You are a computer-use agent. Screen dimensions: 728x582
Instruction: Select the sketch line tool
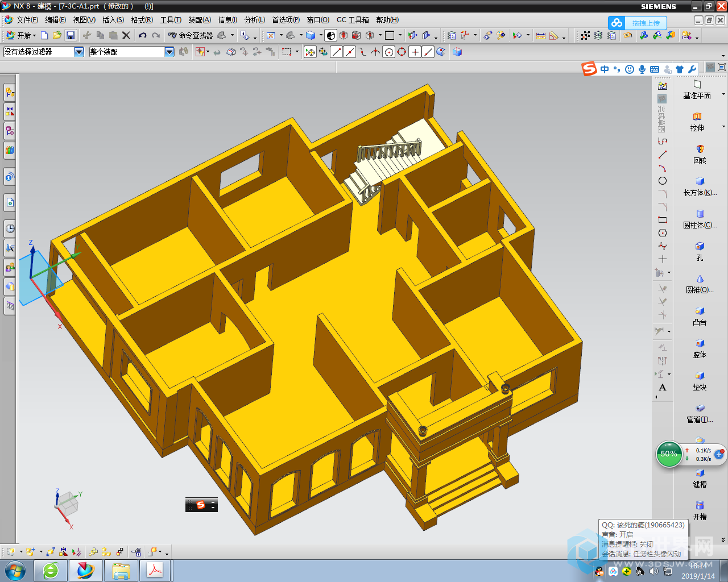click(662, 155)
